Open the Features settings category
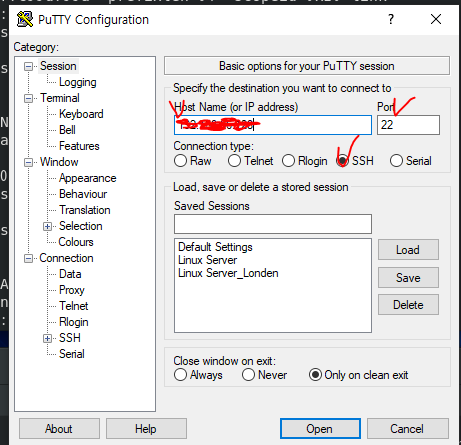461x445 pixels. tap(79, 146)
